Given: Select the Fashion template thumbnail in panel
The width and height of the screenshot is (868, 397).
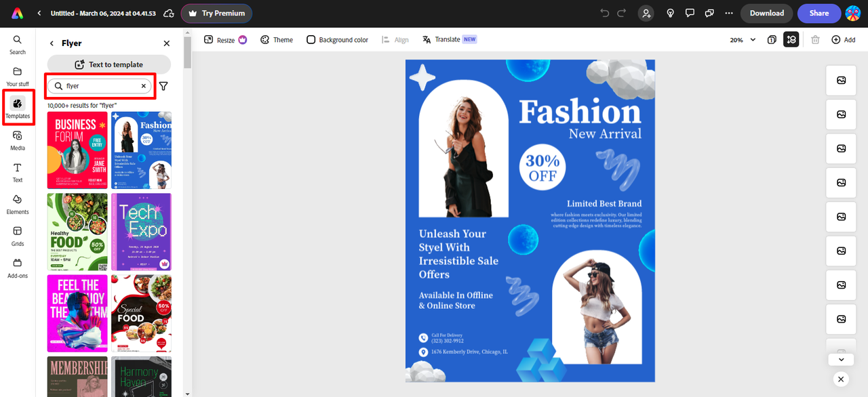Looking at the screenshot, I should tap(141, 150).
